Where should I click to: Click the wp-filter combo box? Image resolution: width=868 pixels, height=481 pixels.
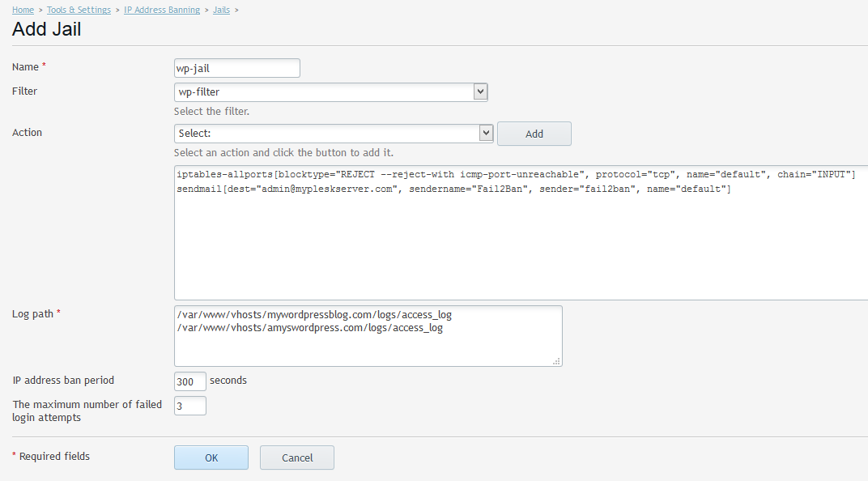330,92
